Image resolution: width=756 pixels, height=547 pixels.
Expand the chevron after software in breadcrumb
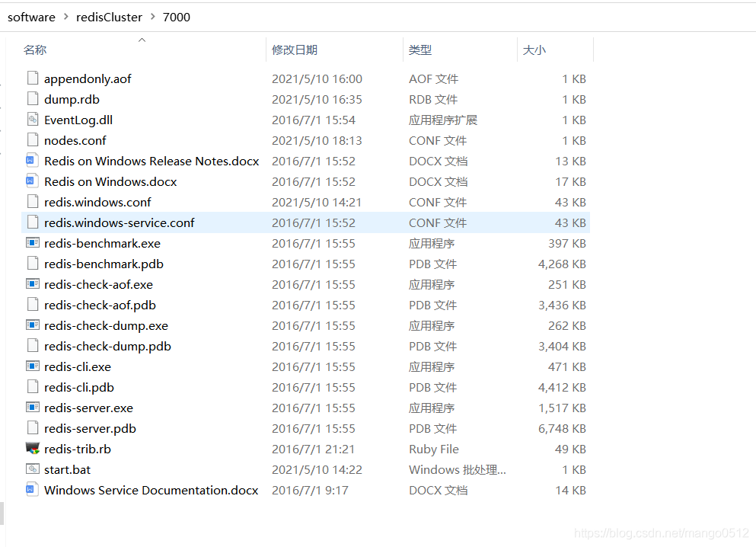(65, 17)
